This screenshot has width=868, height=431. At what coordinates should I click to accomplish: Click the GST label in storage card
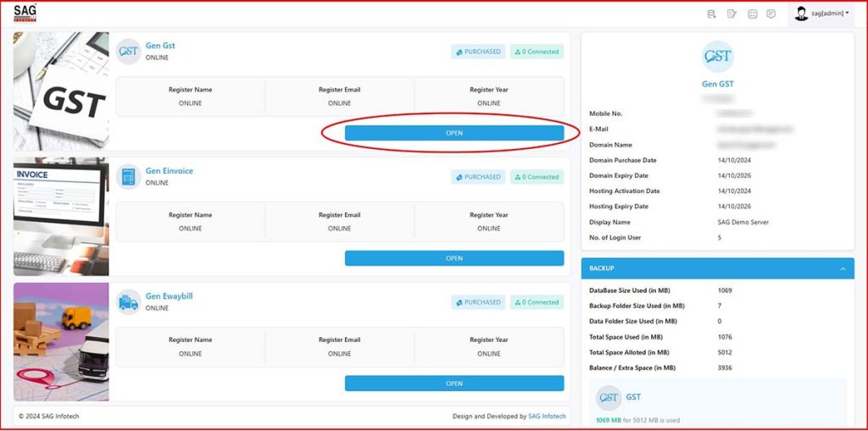(x=633, y=397)
